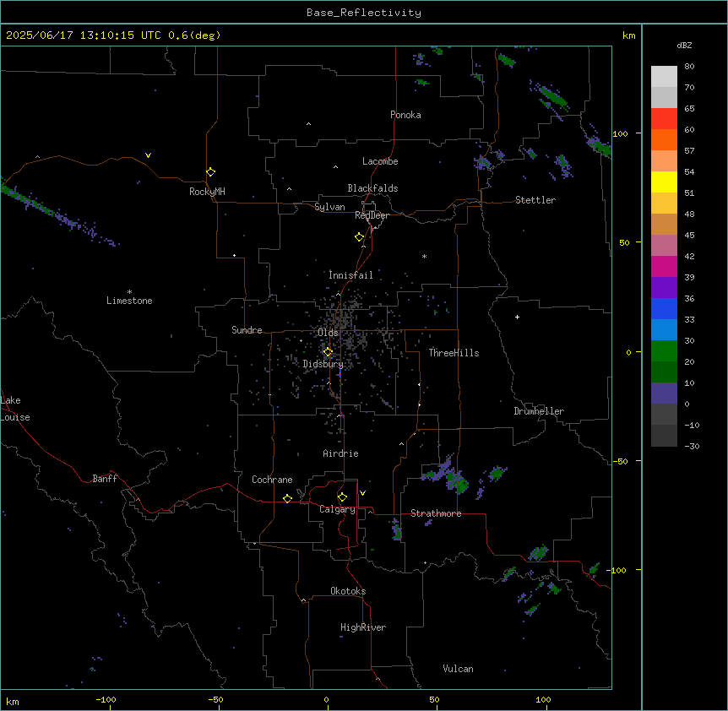This screenshot has width=728, height=711.
Task: Click the dBZ legend heading
Action: (x=684, y=45)
